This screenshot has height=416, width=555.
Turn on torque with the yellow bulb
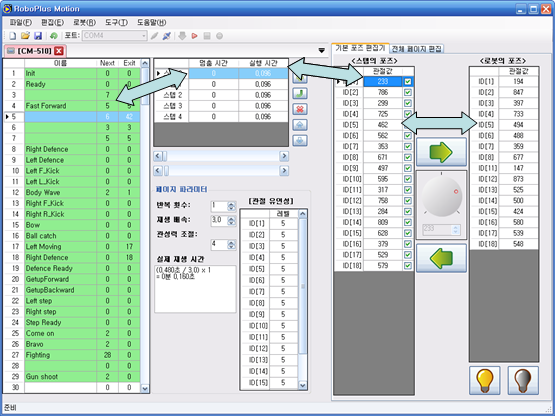tap(485, 381)
